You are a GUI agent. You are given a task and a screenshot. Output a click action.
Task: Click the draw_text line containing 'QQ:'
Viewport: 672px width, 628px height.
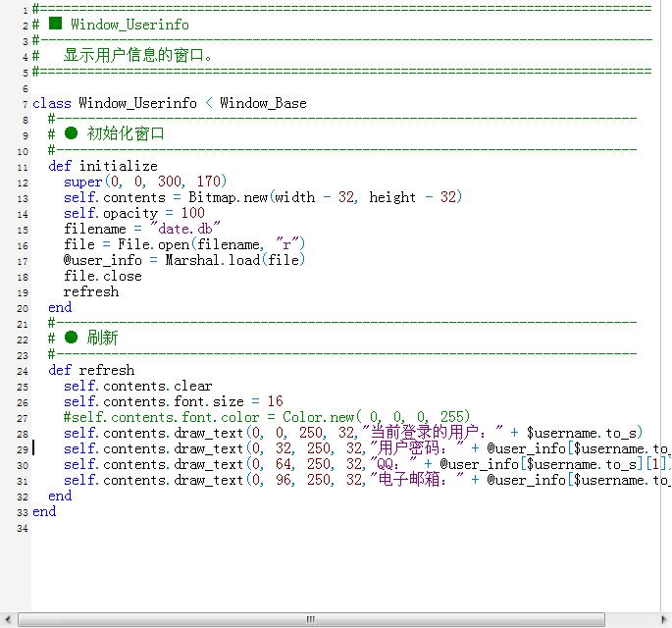point(367,465)
